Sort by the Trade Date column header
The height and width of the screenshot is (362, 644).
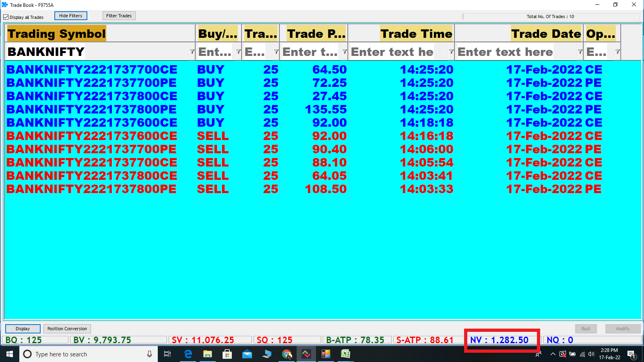[519, 33]
